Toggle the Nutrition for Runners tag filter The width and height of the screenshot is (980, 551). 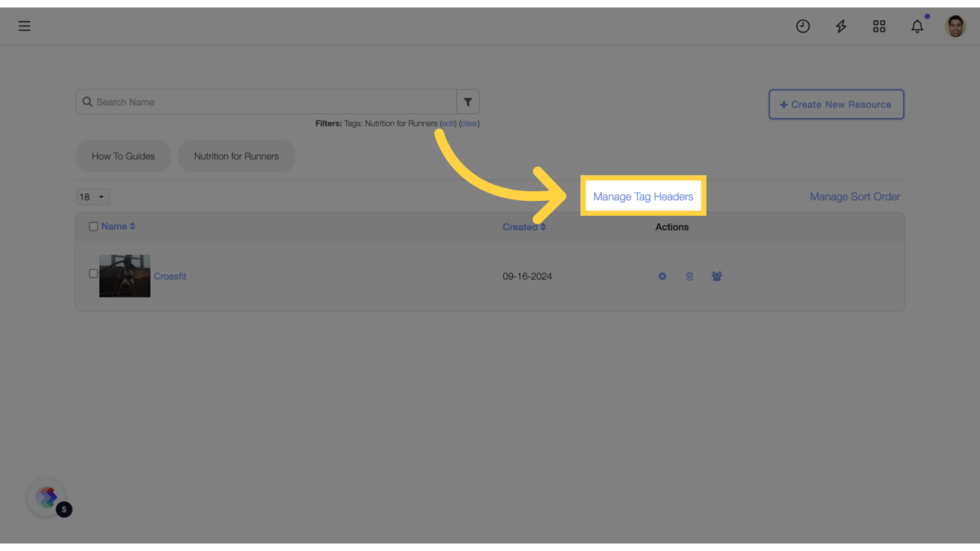click(237, 156)
